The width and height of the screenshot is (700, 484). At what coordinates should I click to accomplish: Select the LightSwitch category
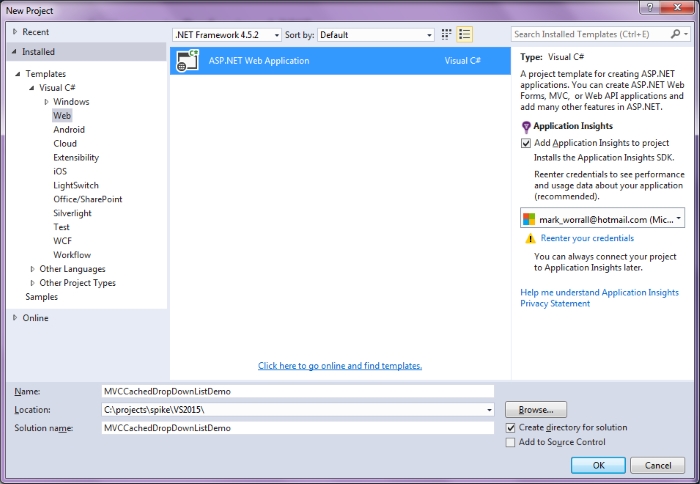pyautogui.click(x=76, y=185)
